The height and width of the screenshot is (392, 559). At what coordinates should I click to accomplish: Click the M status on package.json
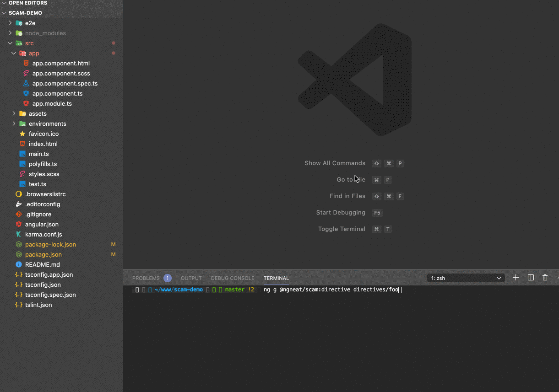tap(114, 254)
